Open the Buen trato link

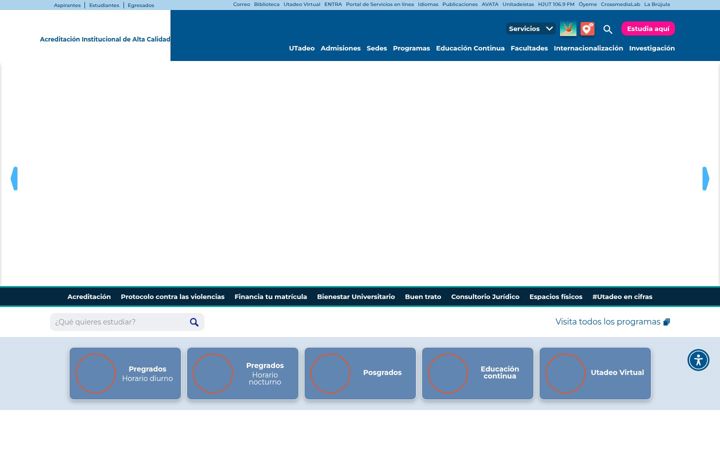point(423,297)
